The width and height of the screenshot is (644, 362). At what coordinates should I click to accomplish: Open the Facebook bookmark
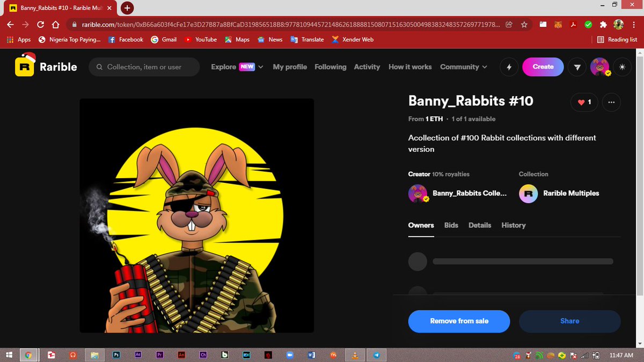point(126,40)
